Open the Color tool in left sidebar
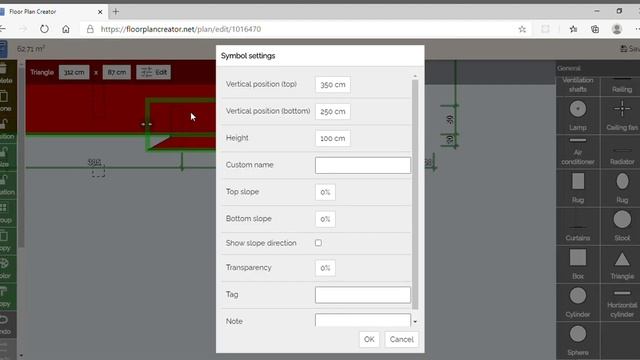This screenshot has height=360, width=640. [6, 269]
